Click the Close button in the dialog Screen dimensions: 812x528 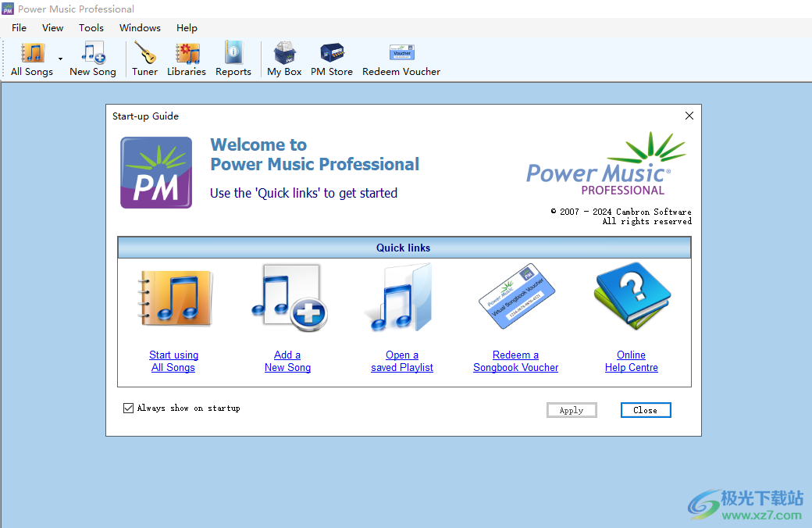(646, 409)
